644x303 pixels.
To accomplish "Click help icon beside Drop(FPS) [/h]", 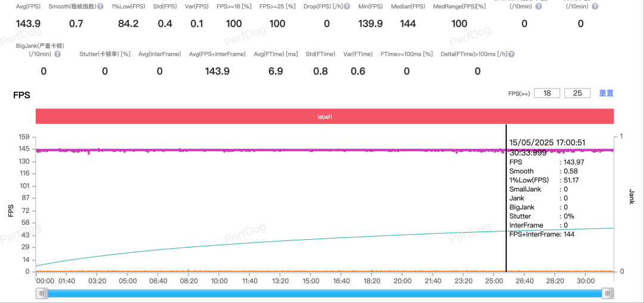I will pyautogui.click(x=347, y=7).
